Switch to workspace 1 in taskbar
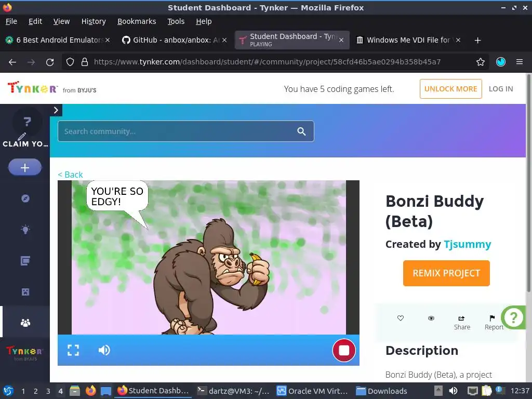 point(23,391)
